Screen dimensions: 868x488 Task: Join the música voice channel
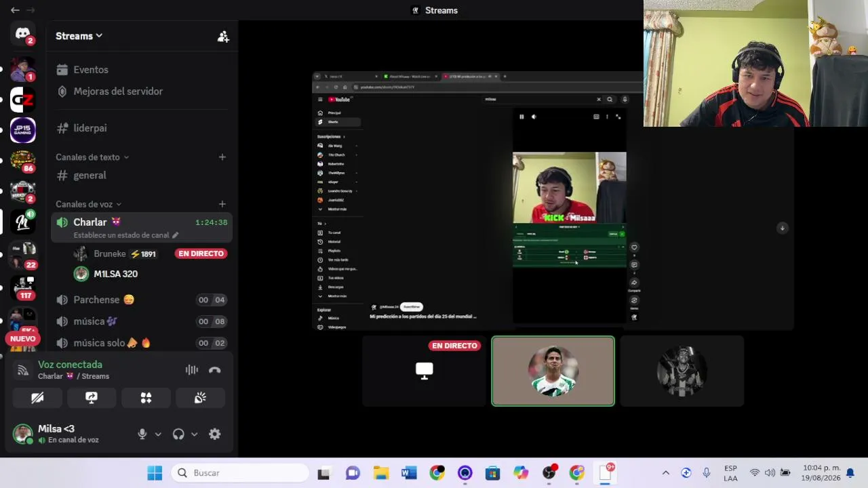142,321
